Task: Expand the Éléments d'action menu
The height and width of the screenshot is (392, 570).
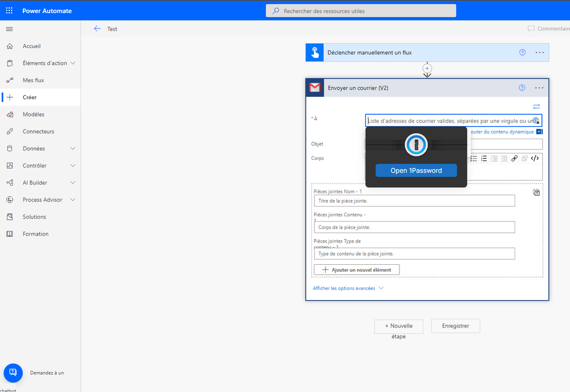Action: (72, 63)
